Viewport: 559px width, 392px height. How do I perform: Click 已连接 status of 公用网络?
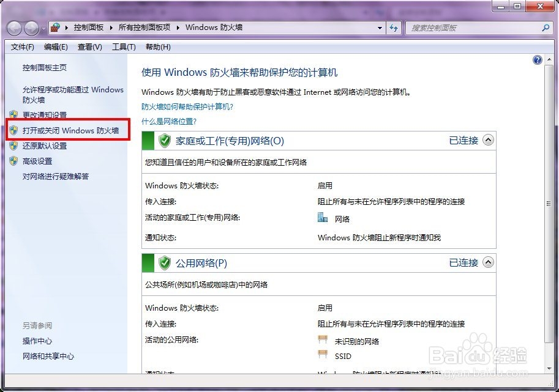[x=463, y=263]
